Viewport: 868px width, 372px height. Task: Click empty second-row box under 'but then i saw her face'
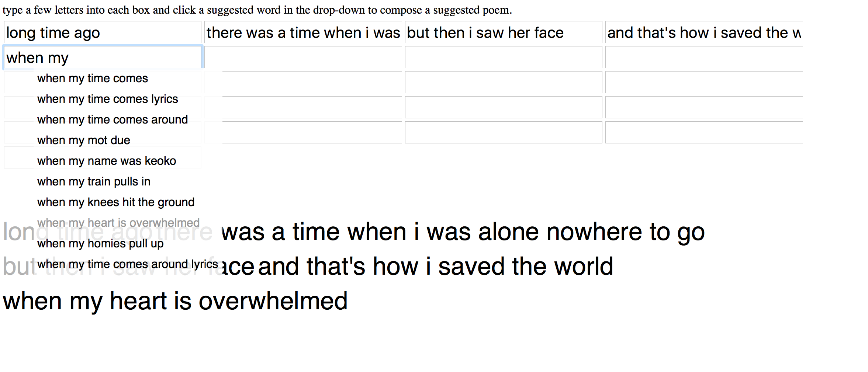(x=504, y=57)
